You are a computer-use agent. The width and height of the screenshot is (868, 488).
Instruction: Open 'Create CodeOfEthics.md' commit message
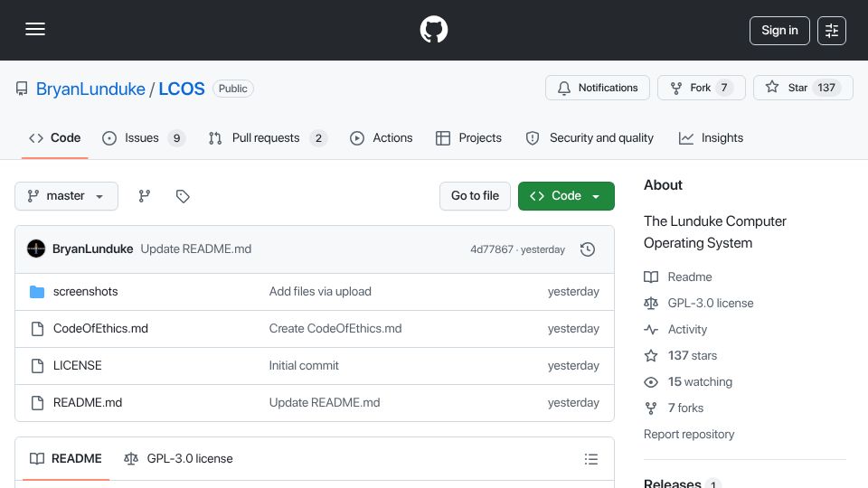pos(335,329)
